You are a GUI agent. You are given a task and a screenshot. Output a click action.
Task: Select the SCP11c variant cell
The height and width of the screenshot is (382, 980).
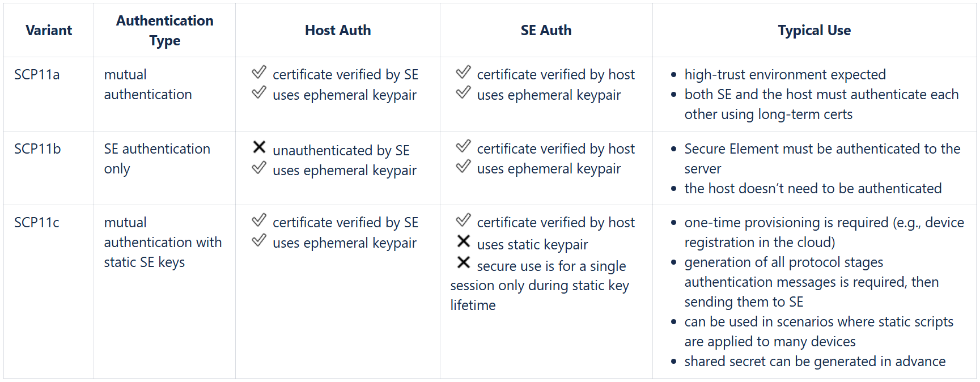(37, 223)
